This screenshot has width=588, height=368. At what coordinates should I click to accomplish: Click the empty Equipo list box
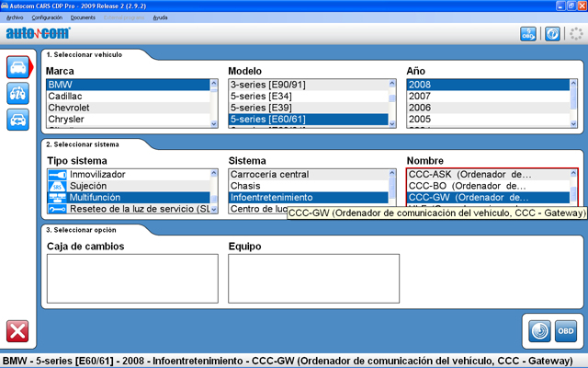314,279
